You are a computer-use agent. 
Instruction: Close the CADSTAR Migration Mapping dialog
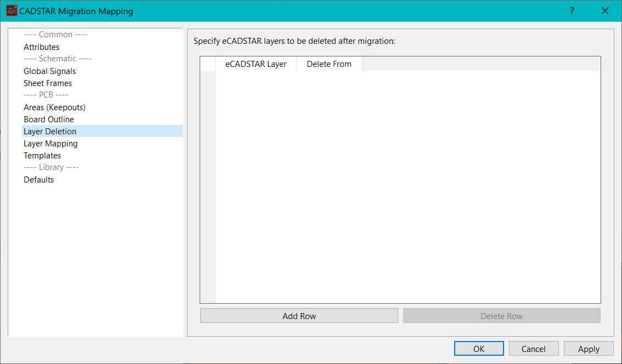[605, 11]
